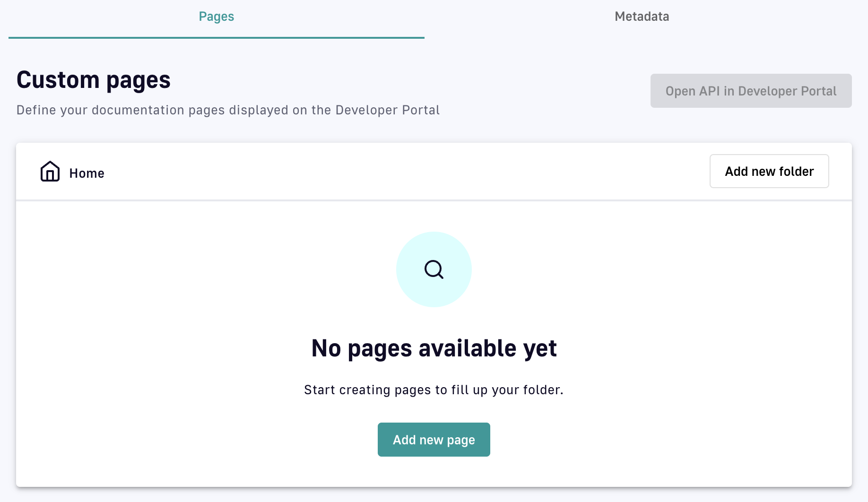Viewport: 868px width, 502px height.
Task: Click the words 'Developer Portal' in the subtitle
Action: (x=387, y=110)
